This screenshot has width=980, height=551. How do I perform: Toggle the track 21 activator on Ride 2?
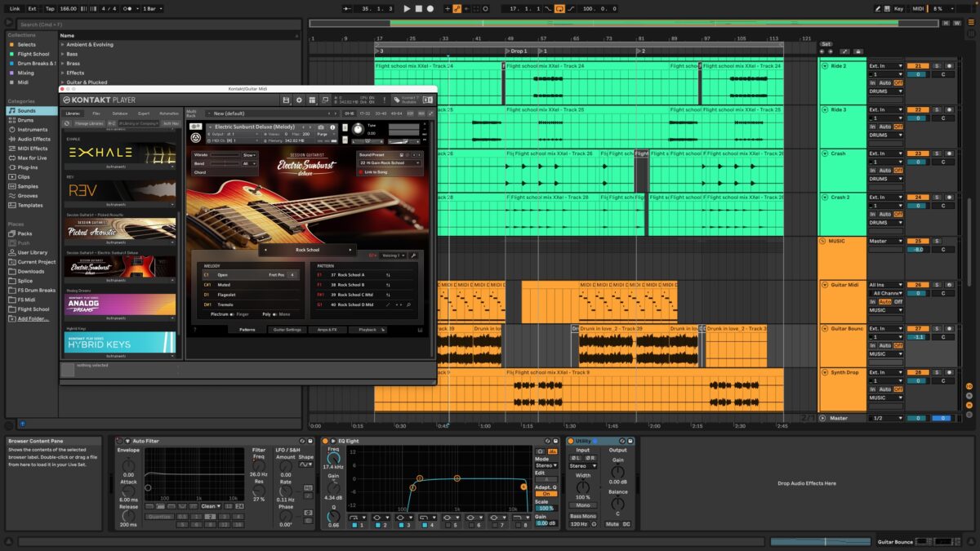tap(918, 66)
